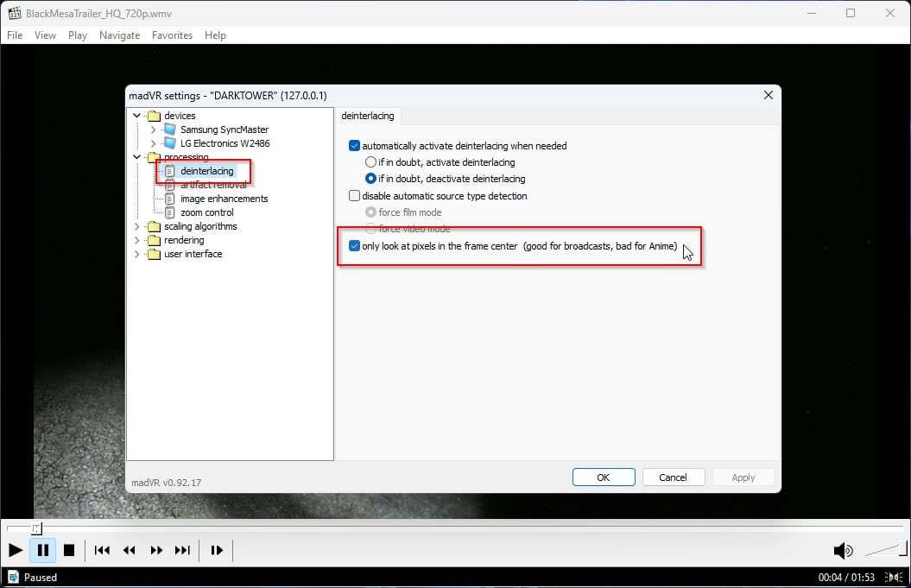The width and height of the screenshot is (911, 588).
Task: Open the Favorites menu
Action: tap(172, 35)
